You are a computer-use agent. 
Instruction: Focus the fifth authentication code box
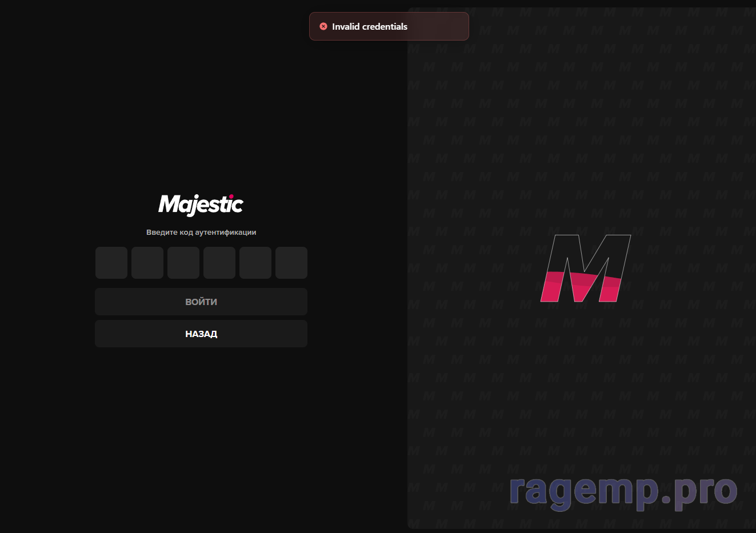(255, 263)
